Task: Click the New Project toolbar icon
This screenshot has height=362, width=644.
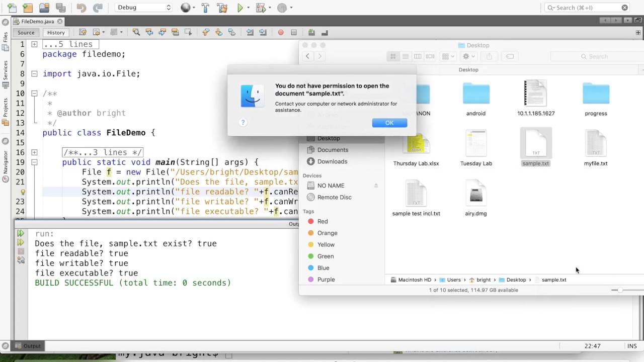Action: click(x=28, y=8)
